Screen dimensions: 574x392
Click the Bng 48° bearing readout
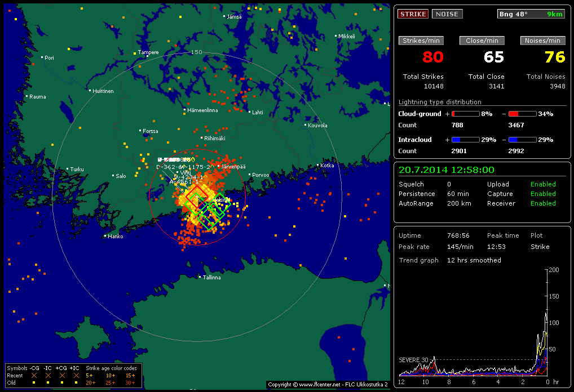(531, 14)
